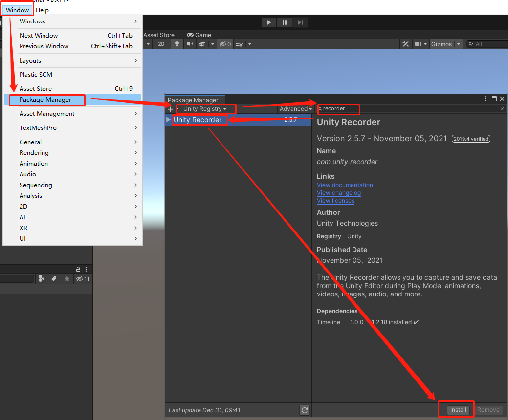The height and width of the screenshot is (420, 508).
Task: Toggle scene lighting bulb icon
Action: point(177,44)
